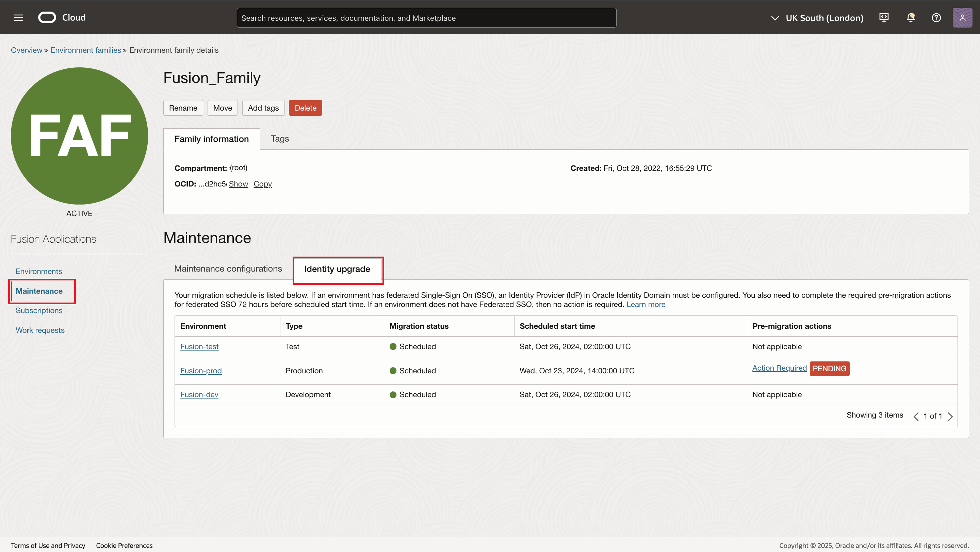Switch to the Tags tab

point(280,139)
